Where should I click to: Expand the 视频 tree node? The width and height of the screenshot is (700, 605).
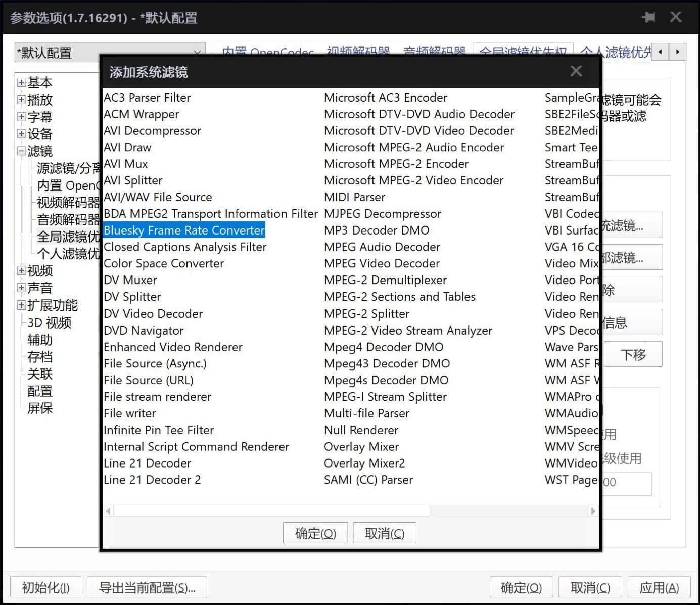coord(21,270)
